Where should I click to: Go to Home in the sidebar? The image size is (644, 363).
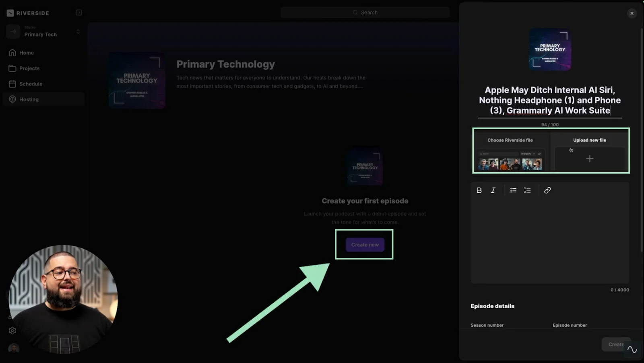pos(43,53)
